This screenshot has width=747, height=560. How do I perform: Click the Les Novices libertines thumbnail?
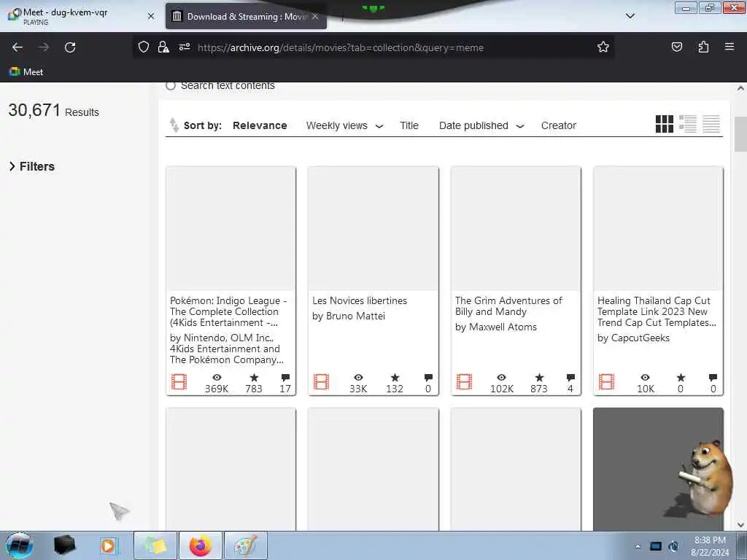point(373,228)
